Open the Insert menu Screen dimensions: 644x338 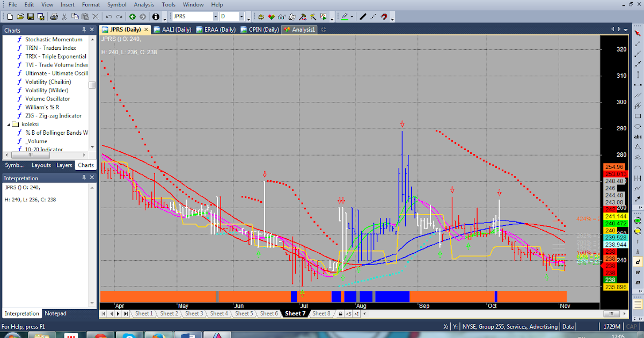tap(68, 4)
